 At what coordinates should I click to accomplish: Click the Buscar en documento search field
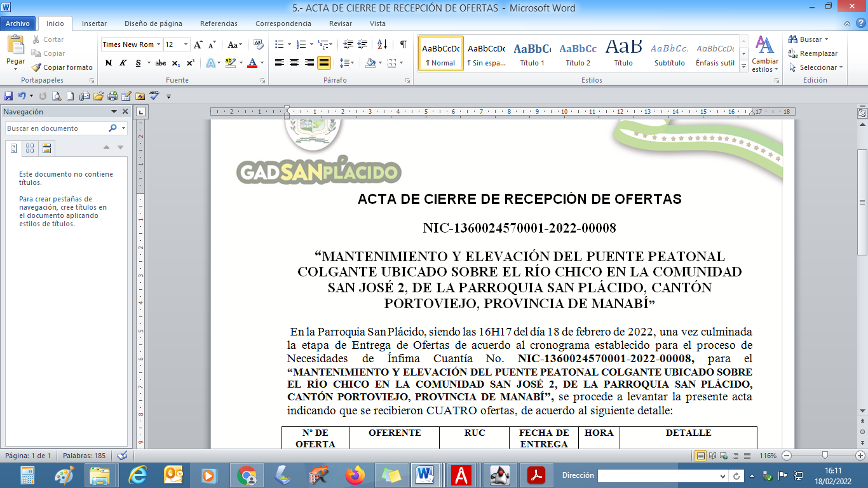point(56,128)
